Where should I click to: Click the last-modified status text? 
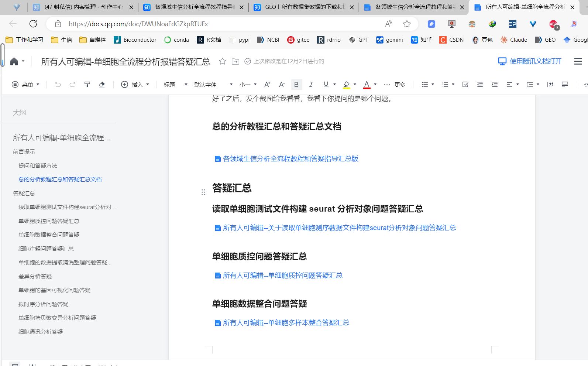[x=289, y=61]
